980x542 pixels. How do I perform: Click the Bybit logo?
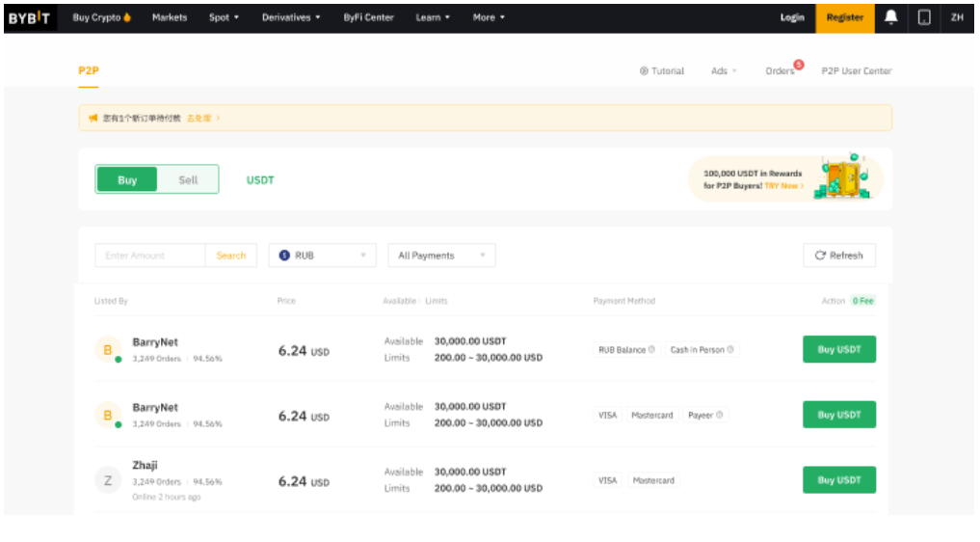(29, 17)
